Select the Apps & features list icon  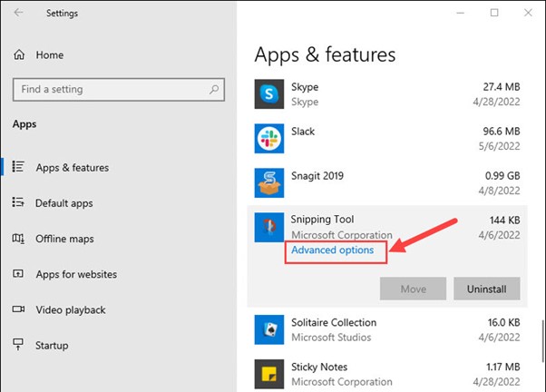(18, 167)
